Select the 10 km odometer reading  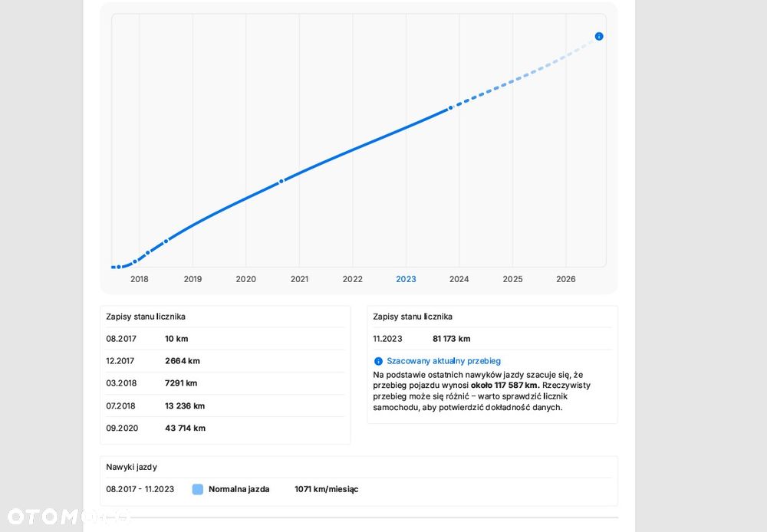coord(176,339)
